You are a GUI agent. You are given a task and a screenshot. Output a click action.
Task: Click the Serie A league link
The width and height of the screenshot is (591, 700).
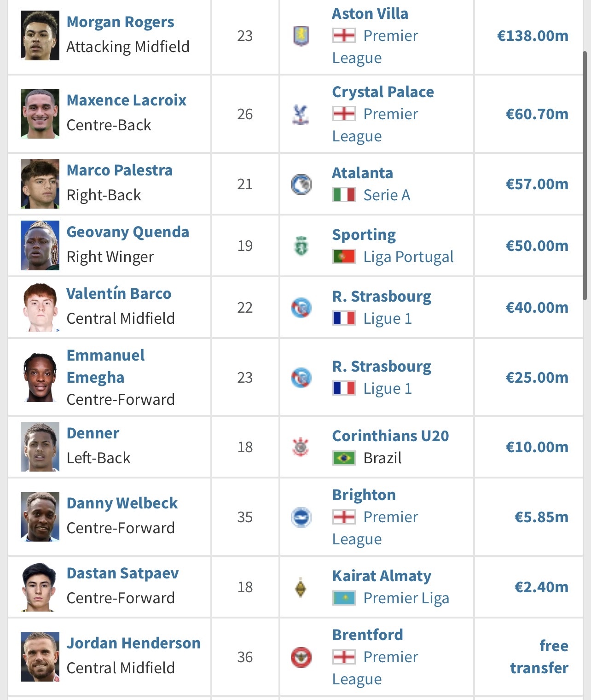[x=387, y=195]
